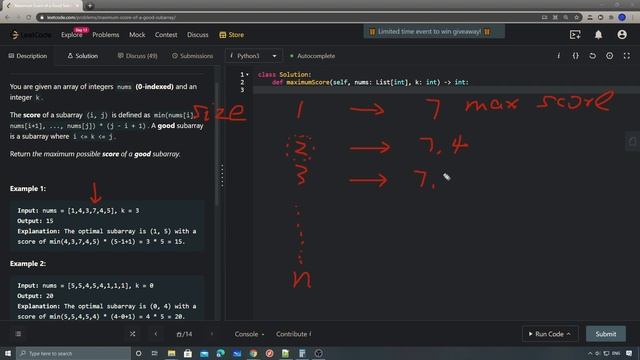Screen dimensions: 640x360
Task: Visit the Store link
Action: [x=231, y=35]
